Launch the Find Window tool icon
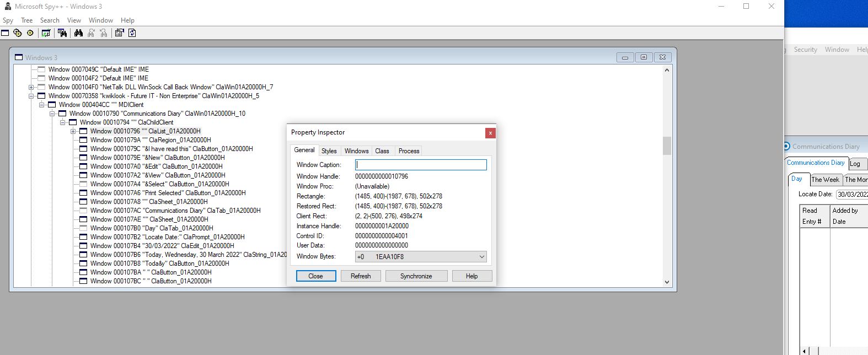This screenshot has height=355, width=868. [62, 33]
